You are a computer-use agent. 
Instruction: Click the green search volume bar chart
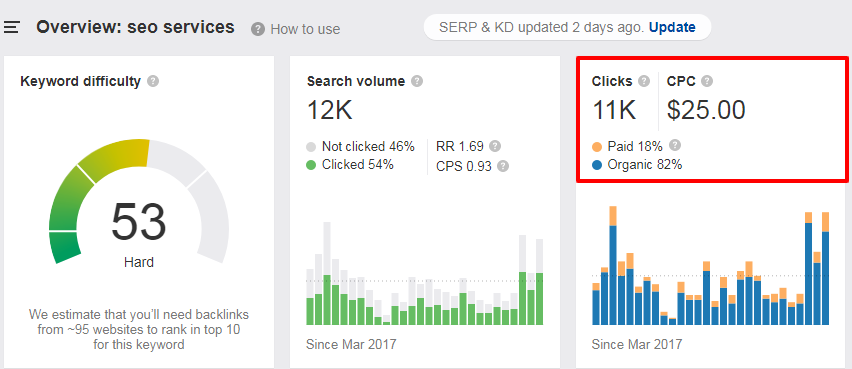pos(424,273)
